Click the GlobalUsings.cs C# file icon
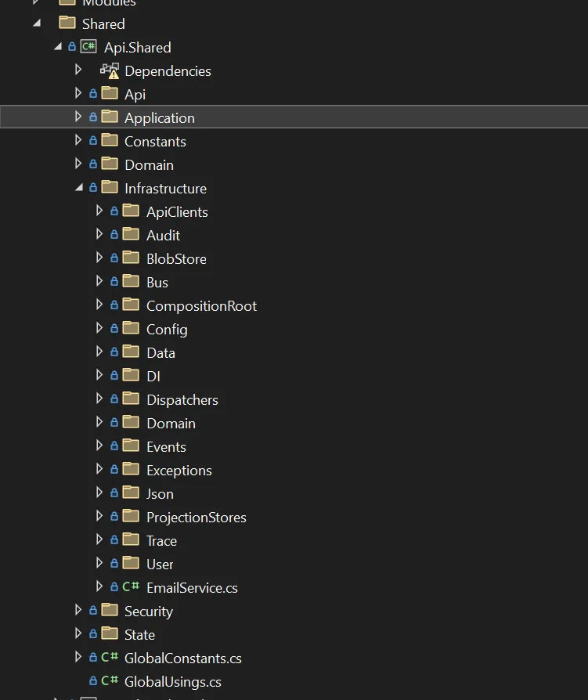588x700 pixels. click(x=110, y=680)
